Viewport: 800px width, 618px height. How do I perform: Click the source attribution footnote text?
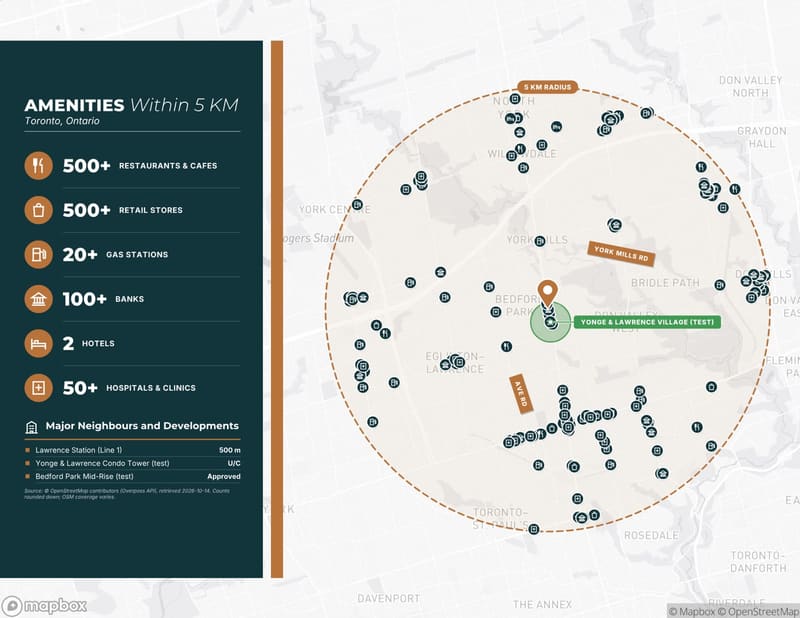(127, 493)
